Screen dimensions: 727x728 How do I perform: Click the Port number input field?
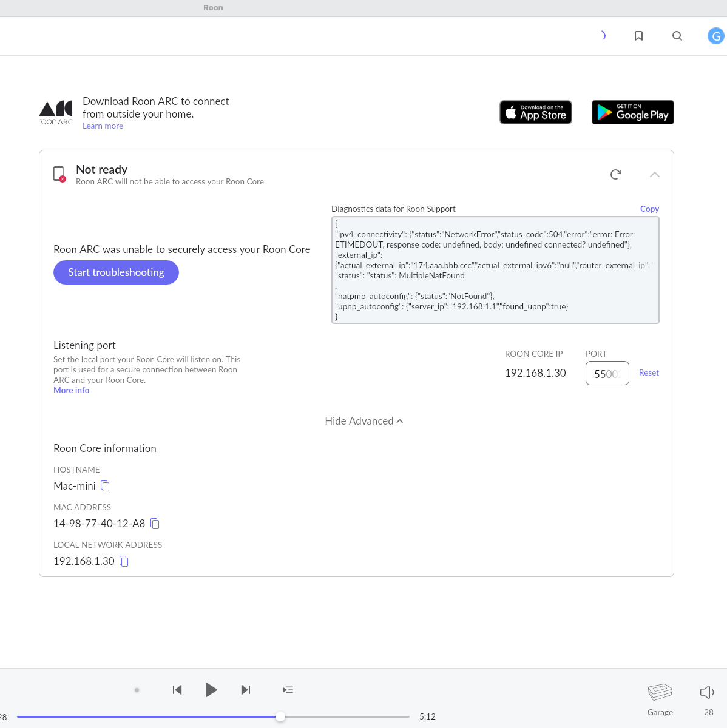tap(607, 374)
